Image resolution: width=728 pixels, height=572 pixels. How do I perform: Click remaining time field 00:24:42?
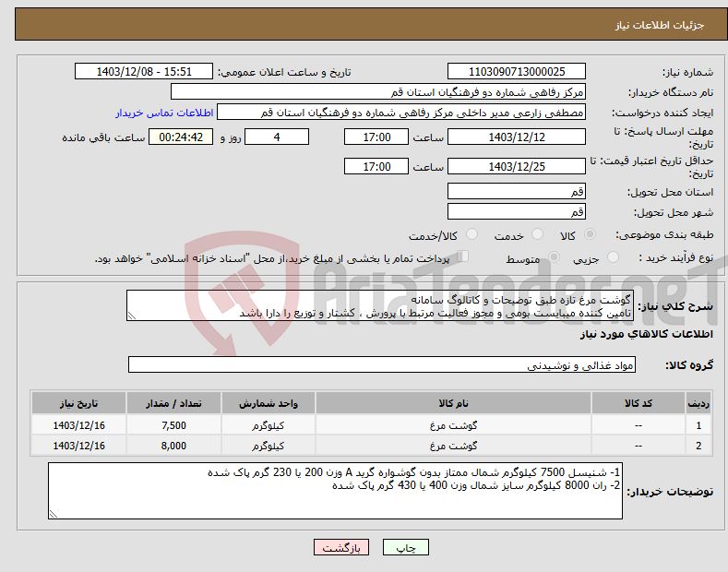click(181, 137)
